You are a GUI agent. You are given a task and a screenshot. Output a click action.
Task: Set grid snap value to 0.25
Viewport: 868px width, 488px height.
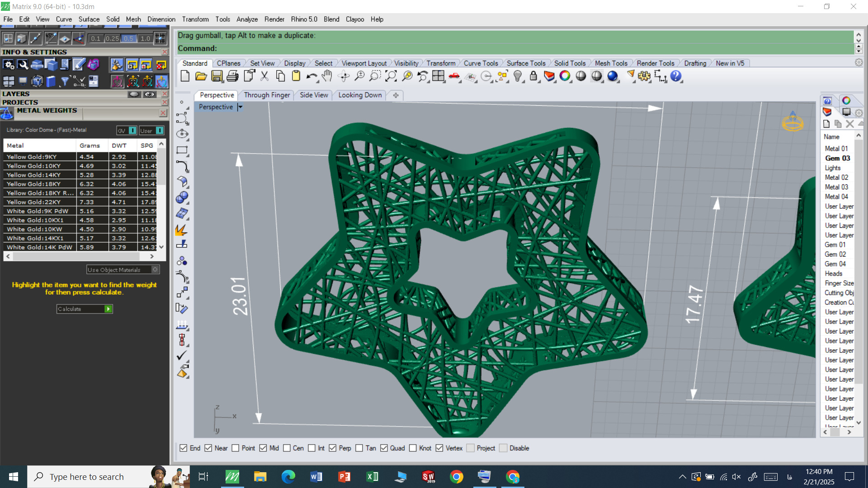click(113, 38)
